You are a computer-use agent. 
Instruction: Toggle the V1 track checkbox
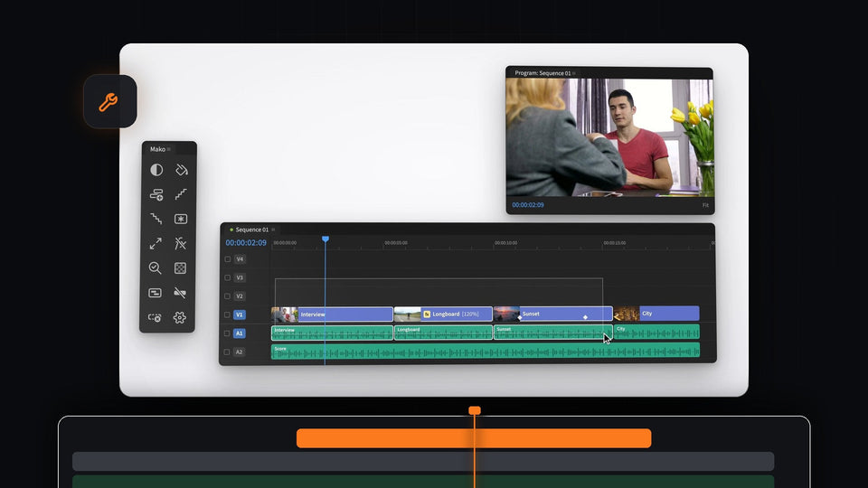pos(228,314)
